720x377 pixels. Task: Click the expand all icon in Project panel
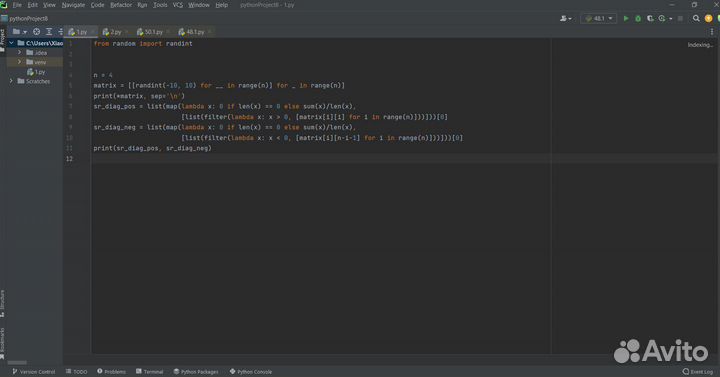pos(49,32)
